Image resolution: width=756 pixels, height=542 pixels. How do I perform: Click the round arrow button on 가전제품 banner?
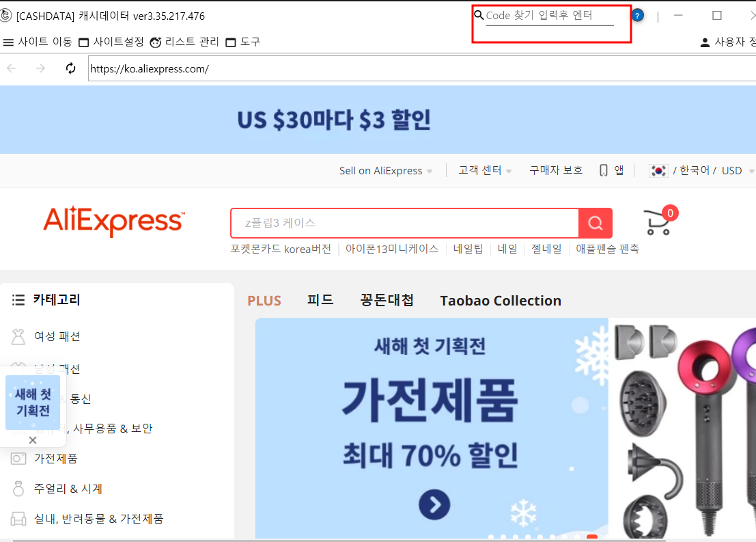(434, 505)
